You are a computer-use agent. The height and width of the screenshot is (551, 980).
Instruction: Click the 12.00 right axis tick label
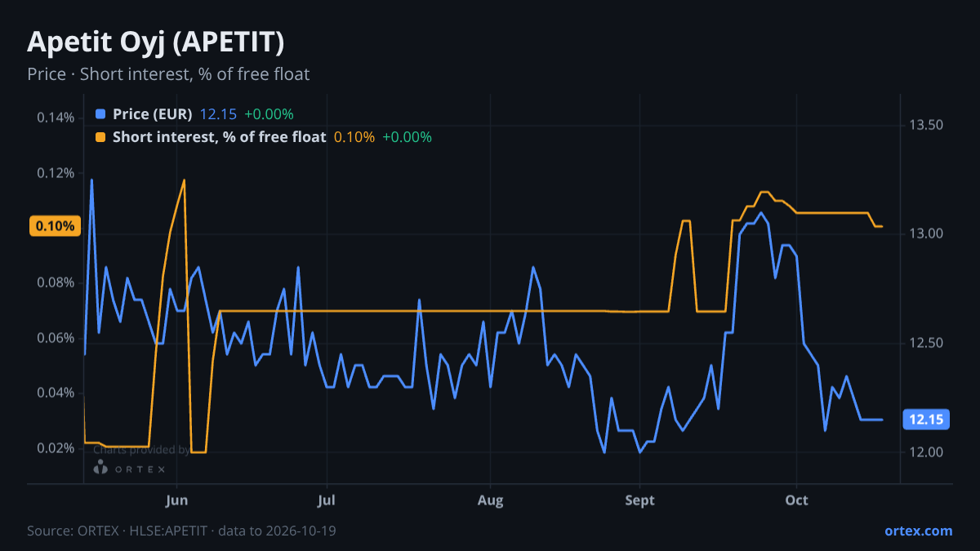926,452
